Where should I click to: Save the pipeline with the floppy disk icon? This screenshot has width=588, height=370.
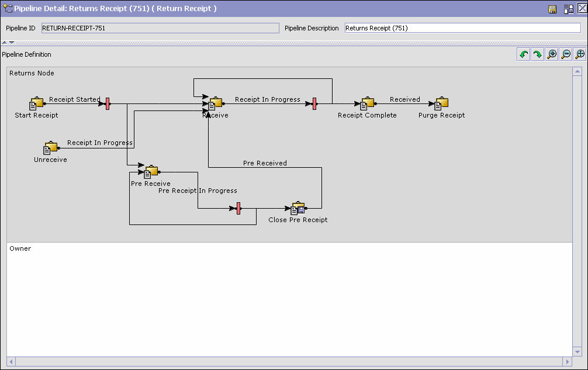[x=552, y=9]
